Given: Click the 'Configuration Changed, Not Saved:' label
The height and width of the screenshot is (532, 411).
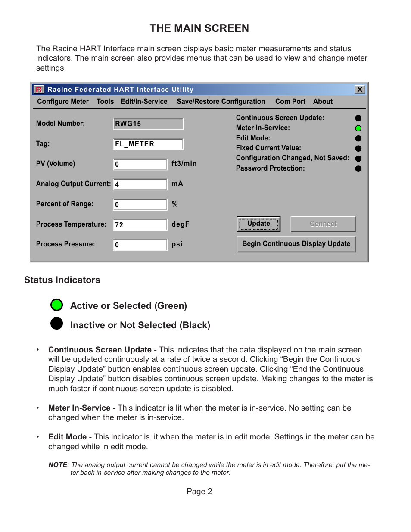Looking at the screenshot, I should (x=293, y=158).
